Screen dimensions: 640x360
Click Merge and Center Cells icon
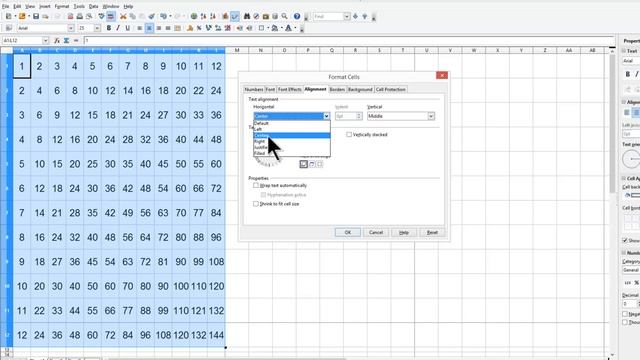[178, 28]
